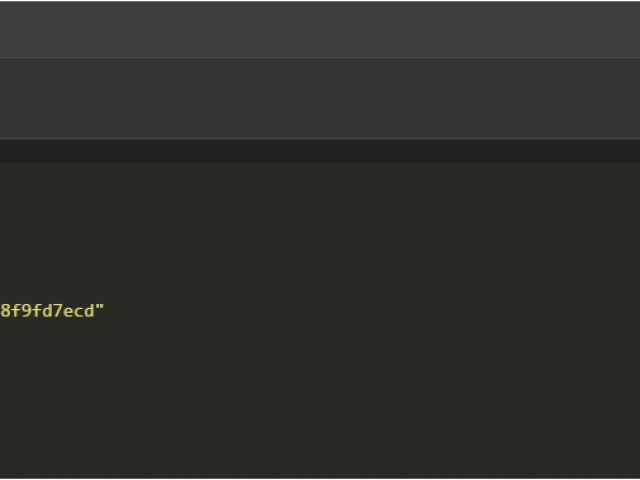Screen dimensions: 640x480
Task: Click the topmost dark gray title bar
Action: tap(320, 28)
